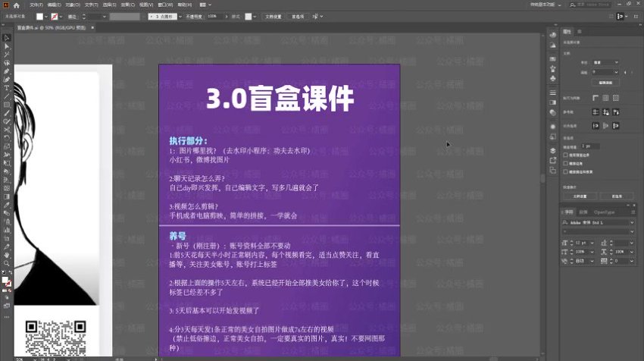Click the opacity value field showing 100%
The height and width of the screenshot is (361, 644).
(x=212, y=16)
